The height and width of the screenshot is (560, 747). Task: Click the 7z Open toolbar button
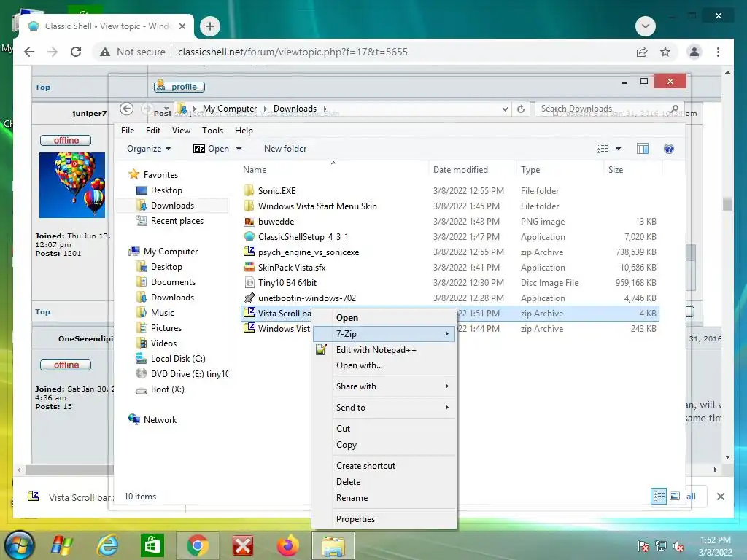(211, 149)
